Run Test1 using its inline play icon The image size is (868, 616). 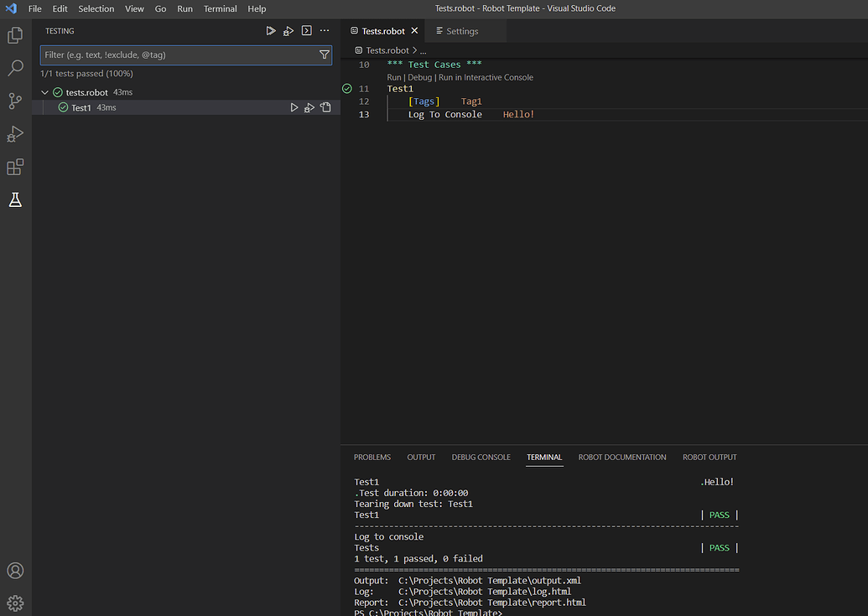tap(294, 107)
